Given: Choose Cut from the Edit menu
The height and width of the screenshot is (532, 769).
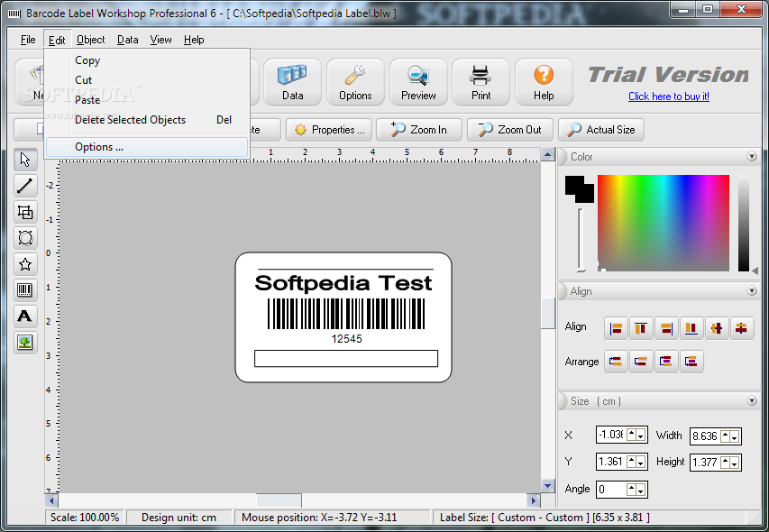Looking at the screenshot, I should pos(147,80).
